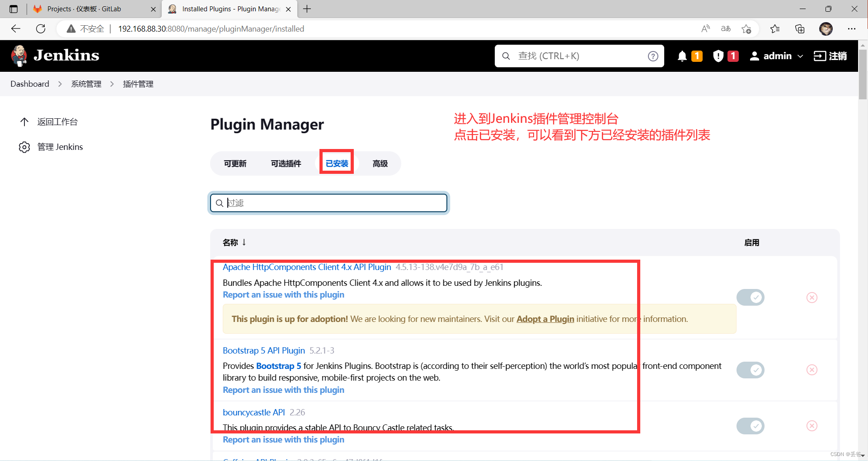Expand chevron after 系统管理 breadcrumb
The width and height of the screenshot is (868, 461).
pos(112,84)
